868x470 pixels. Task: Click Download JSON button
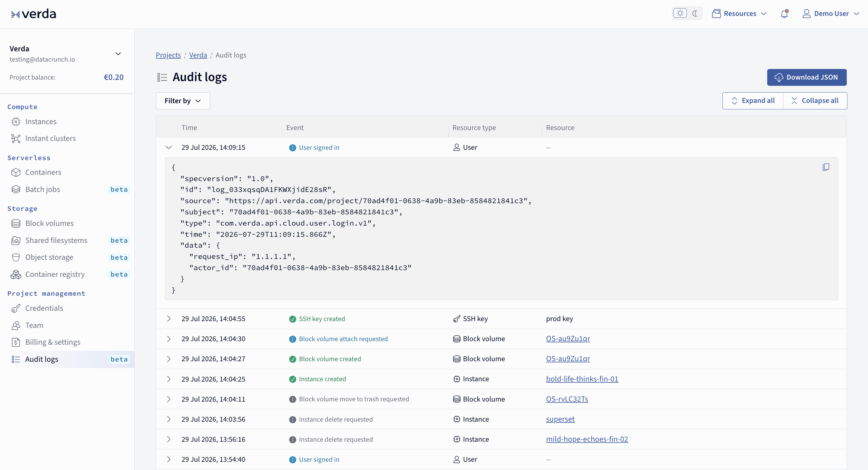pos(807,77)
